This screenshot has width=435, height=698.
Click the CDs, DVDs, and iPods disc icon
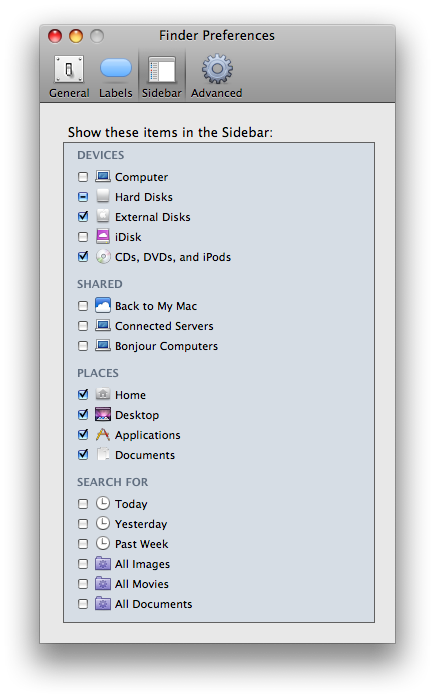coord(103,257)
